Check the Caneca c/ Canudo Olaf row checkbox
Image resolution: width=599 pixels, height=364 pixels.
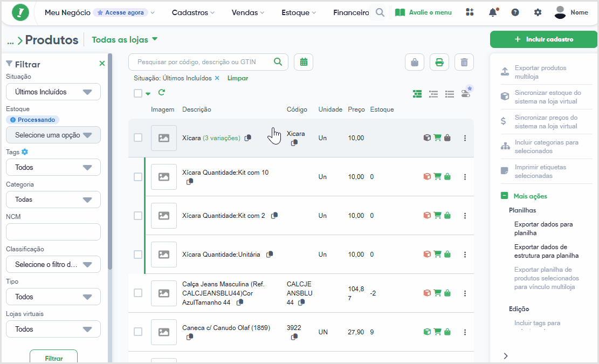[138, 332]
